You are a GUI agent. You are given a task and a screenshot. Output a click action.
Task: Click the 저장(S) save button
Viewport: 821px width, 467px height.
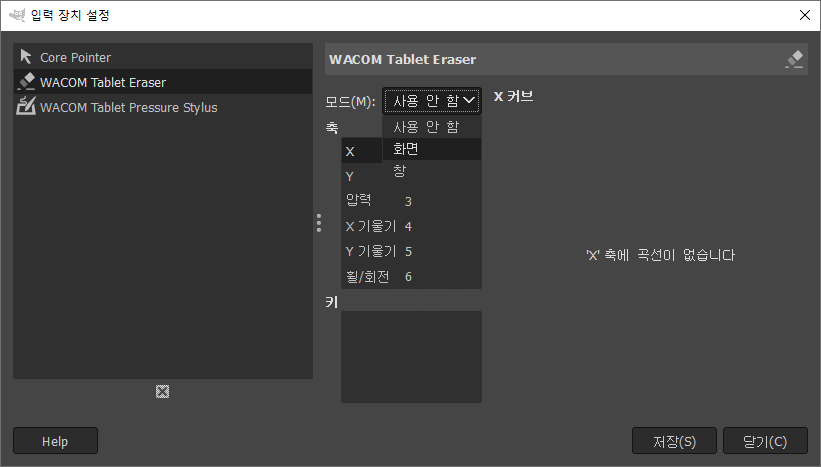coord(674,441)
